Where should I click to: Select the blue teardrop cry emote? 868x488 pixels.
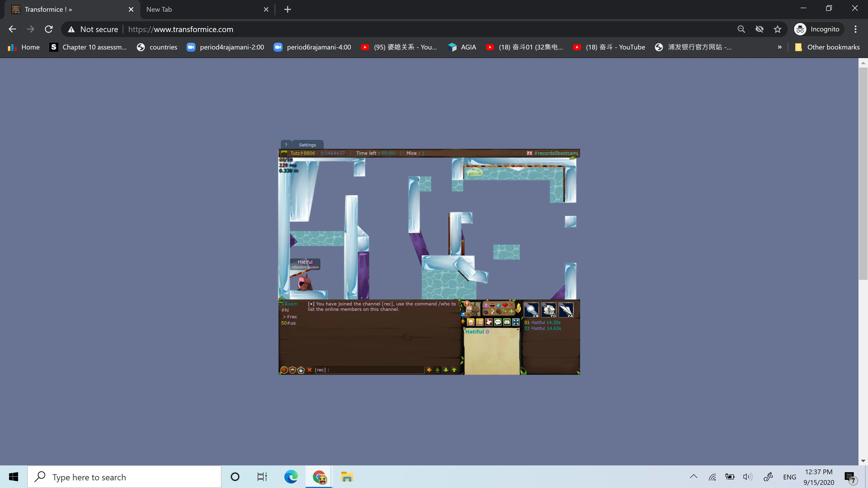pyautogui.click(x=499, y=305)
